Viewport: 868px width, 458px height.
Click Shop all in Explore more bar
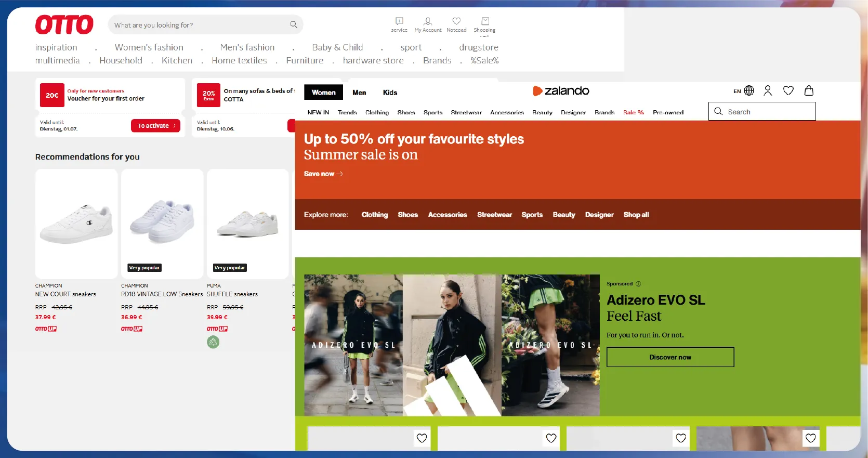click(636, 215)
